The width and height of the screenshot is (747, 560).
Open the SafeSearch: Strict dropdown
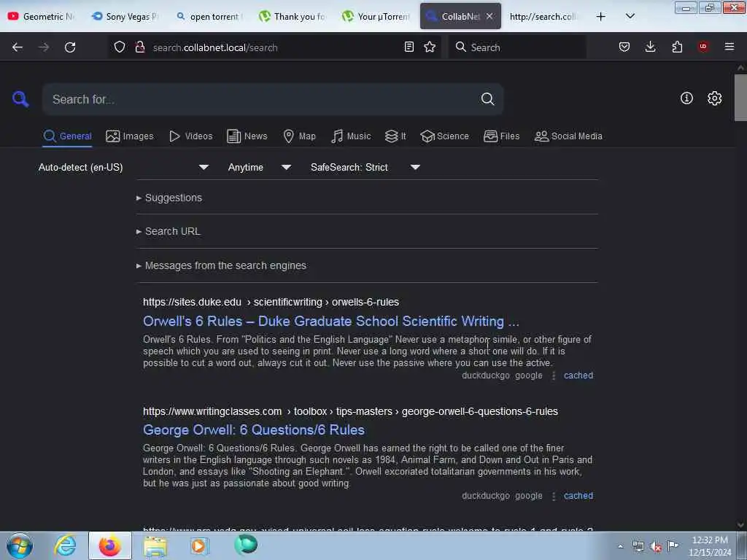tap(365, 167)
